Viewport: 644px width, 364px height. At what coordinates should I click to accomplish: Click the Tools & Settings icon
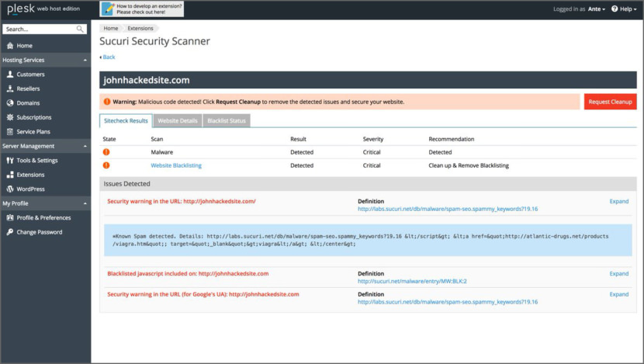pos(10,161)
